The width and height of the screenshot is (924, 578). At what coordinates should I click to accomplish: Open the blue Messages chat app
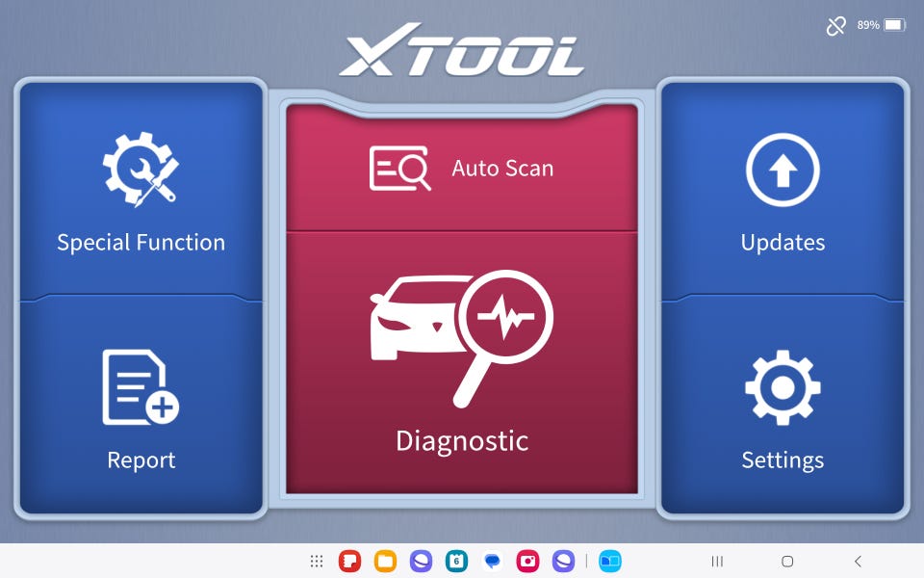click(x=492, y=561)
